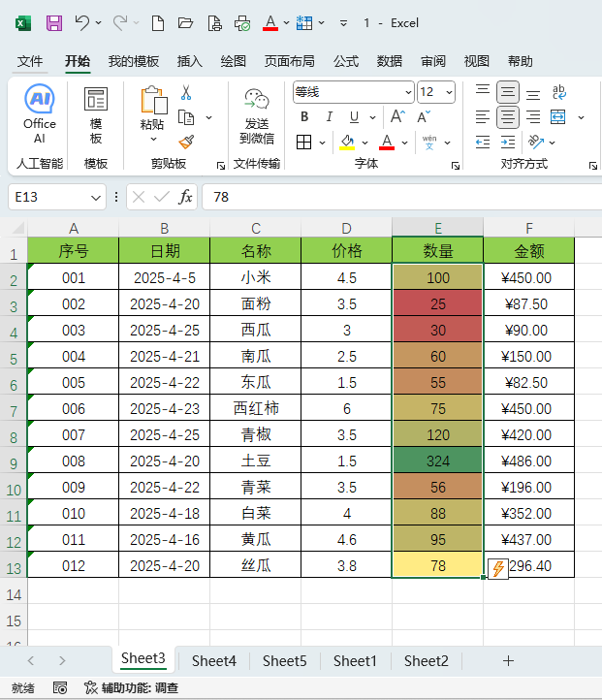The height and width of the screenshot is (700, 602).
Task: Click the Print preview icon in the title bar
Action: [214, 22]
